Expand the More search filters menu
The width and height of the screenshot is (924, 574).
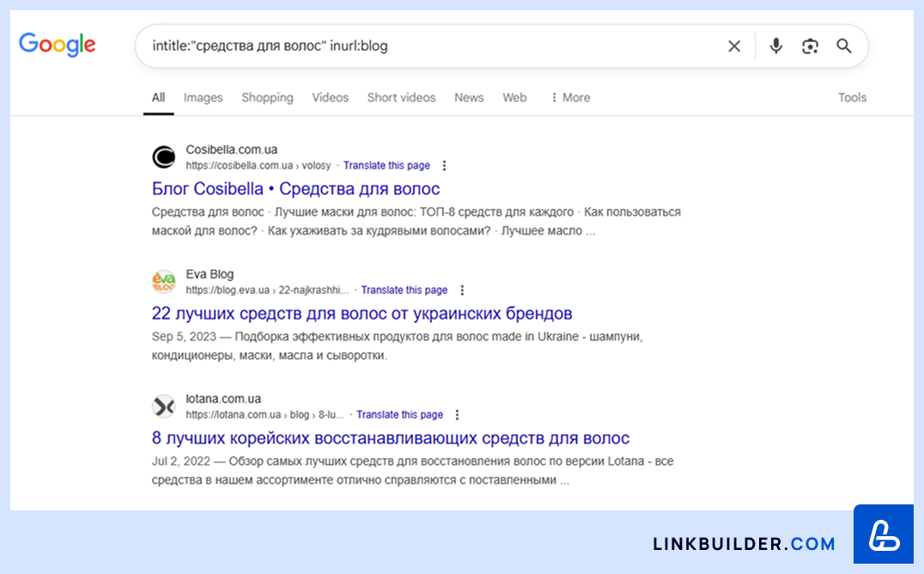point(570,97)
